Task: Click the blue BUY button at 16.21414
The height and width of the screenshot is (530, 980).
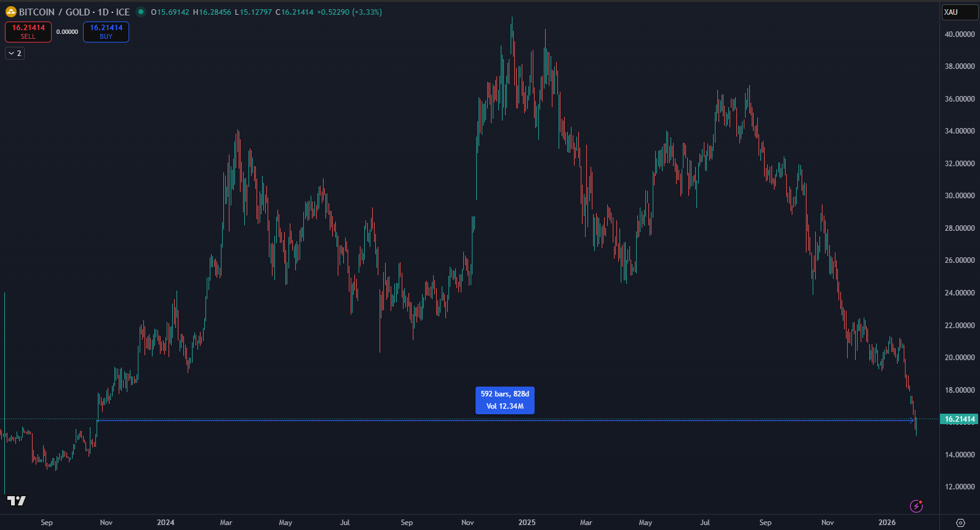Action: [106, 32]
